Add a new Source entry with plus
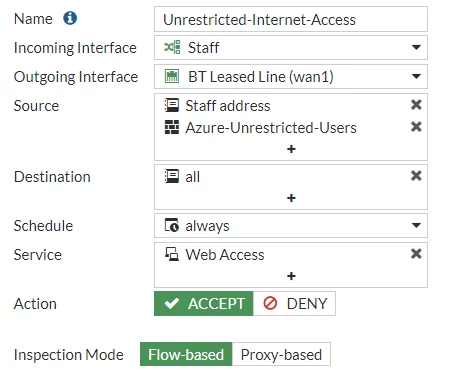 click(x=291, y=149)
